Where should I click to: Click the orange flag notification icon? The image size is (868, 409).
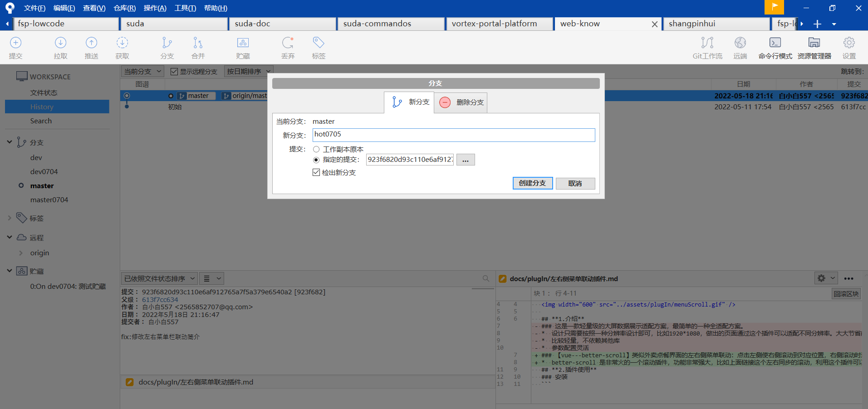[x=774, y=7]
